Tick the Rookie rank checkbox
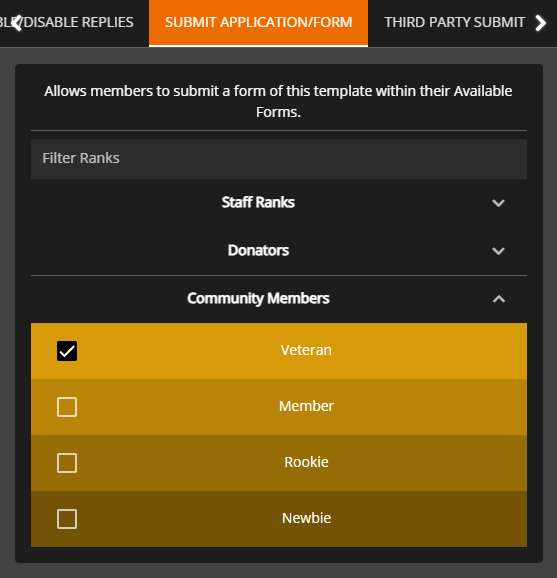The height and width of the screenshot is (578, 557). pos(67,463)
